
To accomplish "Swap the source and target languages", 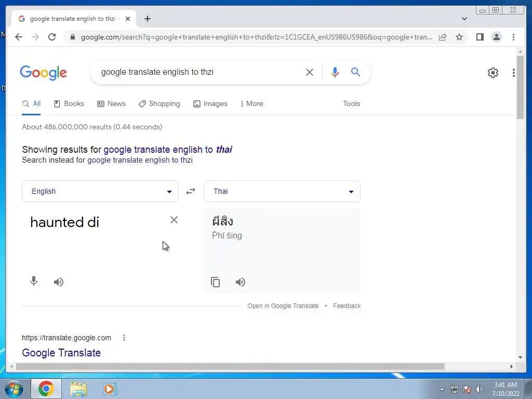I will point(191,191).
